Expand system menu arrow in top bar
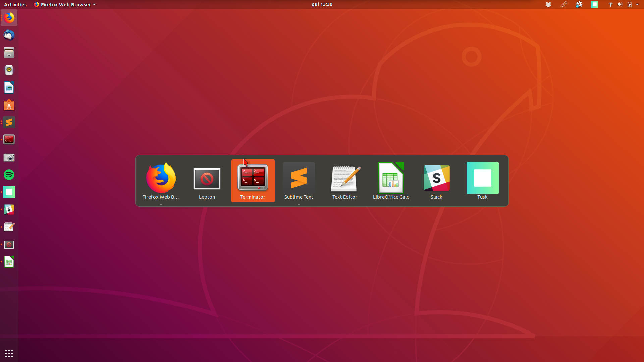This screenshot has width=644, height=362. pyautogui.click(x=637, y=5)
